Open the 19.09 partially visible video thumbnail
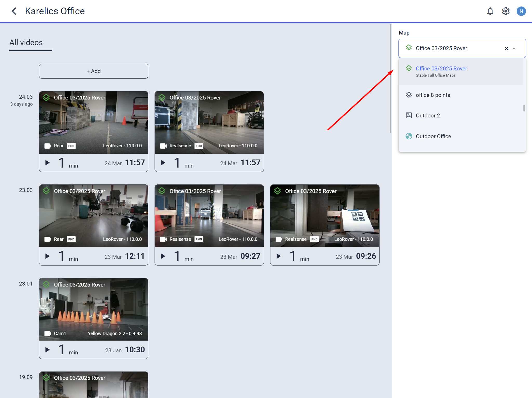The width and height of the screenshot is (532, 398). [94, 385]
